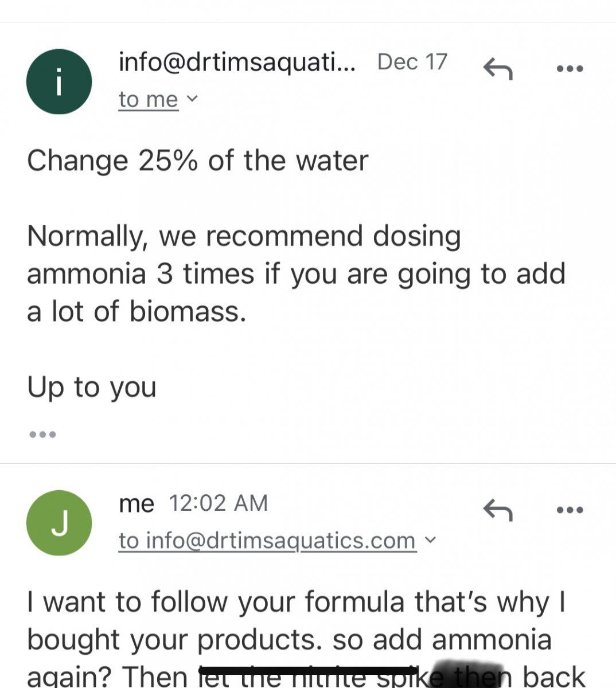Tap the 'Change 25% of the water' text
Image resolution: width=616 pixels, height=688 pixels.
click(197, 161)
